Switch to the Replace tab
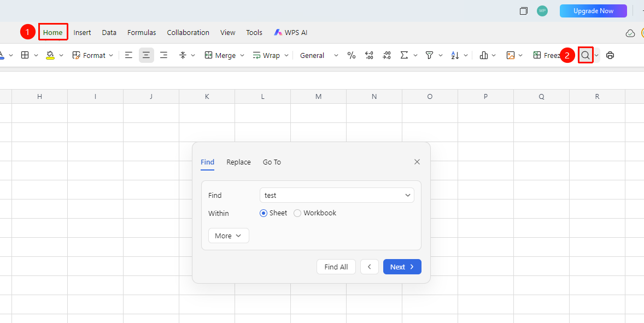Image resolution: width=644 pixels, height=323 pixels. pos(238,162)
